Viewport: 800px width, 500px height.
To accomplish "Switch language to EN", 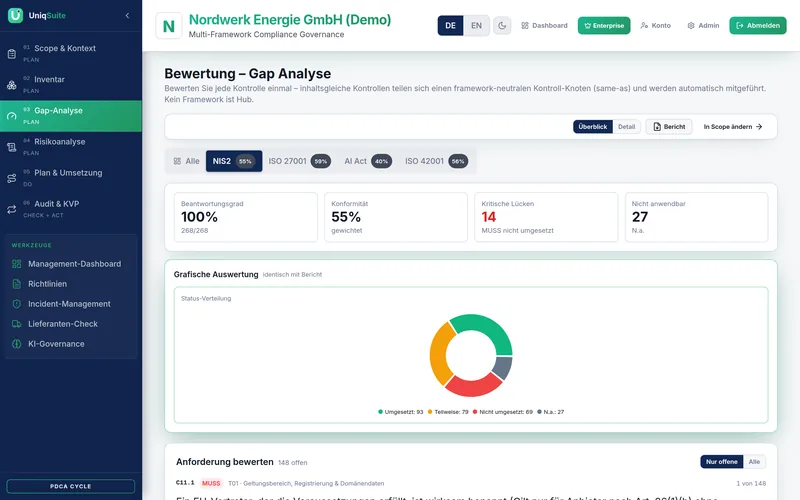I will (x=477, y=26).
